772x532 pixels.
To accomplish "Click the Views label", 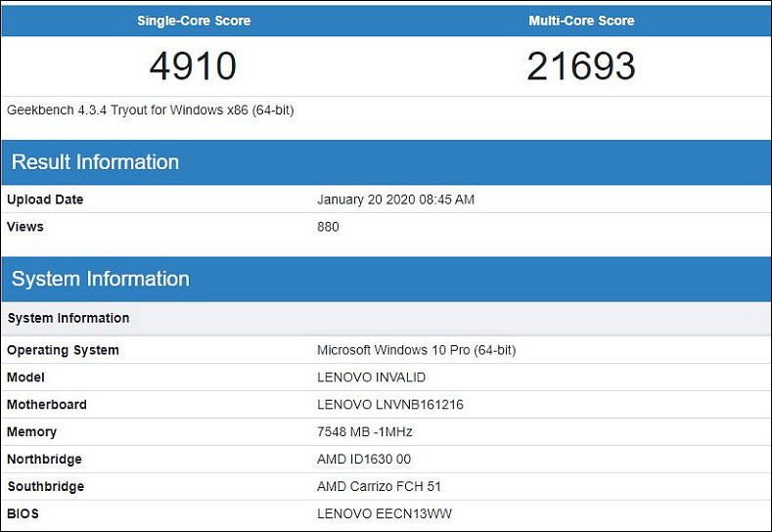I will tap(25, 226).
